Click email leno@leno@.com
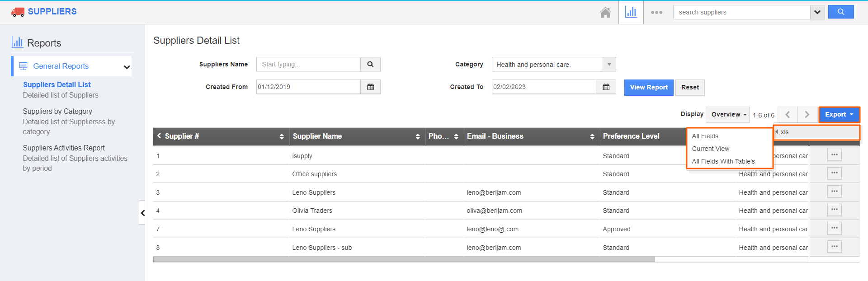The height and width of the screenshot is (281, 868). (492, 229)
